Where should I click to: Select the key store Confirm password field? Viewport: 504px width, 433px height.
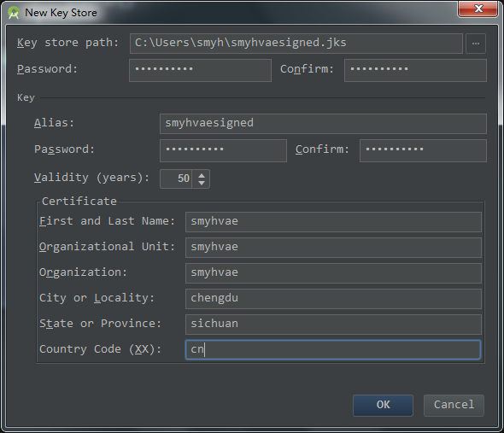tap(415, 70)
